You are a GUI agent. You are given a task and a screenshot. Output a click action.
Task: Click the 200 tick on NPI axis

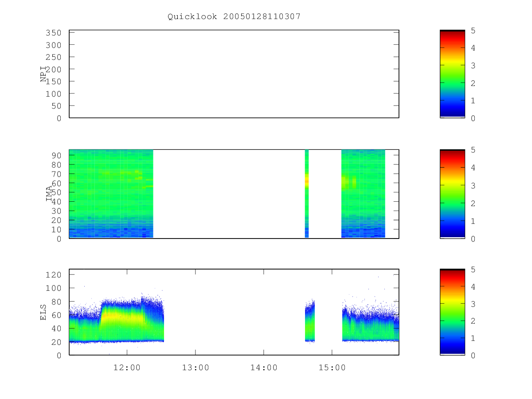(x=53, y=70)
